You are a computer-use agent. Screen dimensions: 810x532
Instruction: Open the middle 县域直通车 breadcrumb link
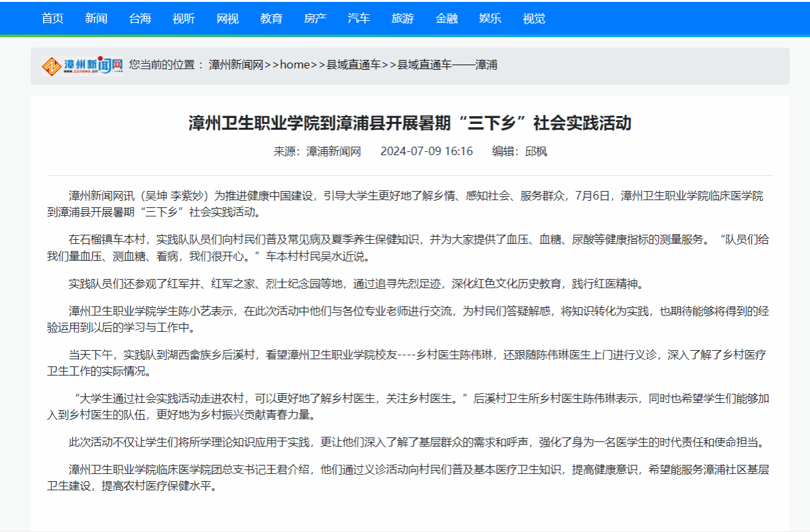(353, 65)
